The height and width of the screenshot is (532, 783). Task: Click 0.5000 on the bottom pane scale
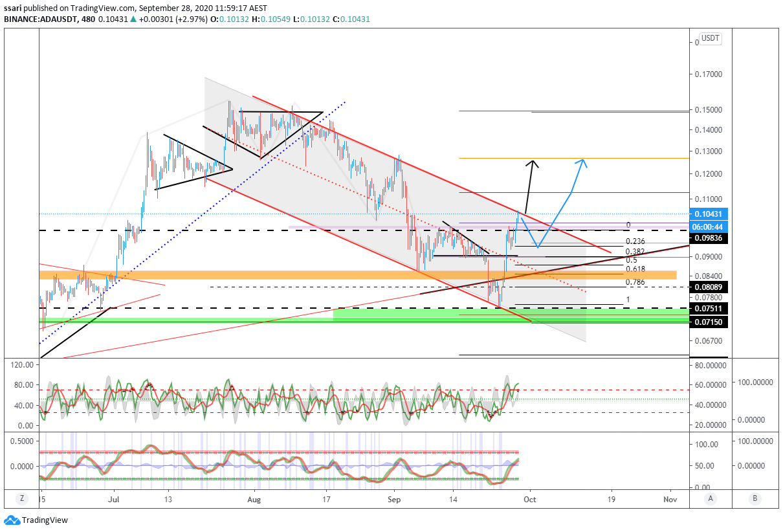23,441
